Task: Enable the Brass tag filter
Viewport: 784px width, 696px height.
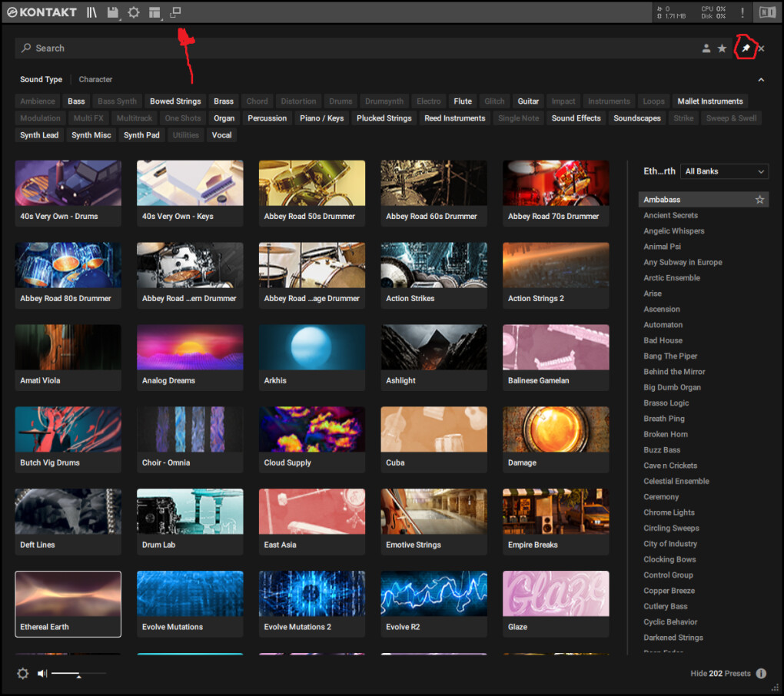Action: (x=224, y=101)
